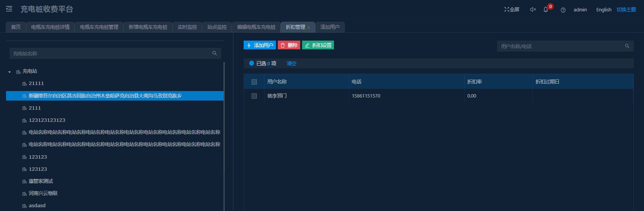Click the green 折扣设置 button
Image resolution: width=644 pixels, height=211 pixels.
318,45
